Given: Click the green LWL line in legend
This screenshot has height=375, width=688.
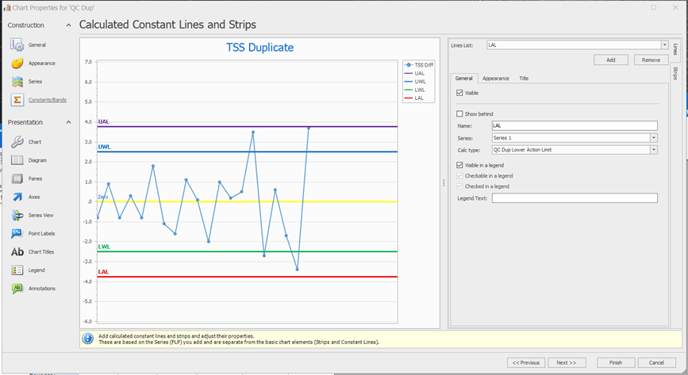Looking at the screenshot, I should 408,90.
